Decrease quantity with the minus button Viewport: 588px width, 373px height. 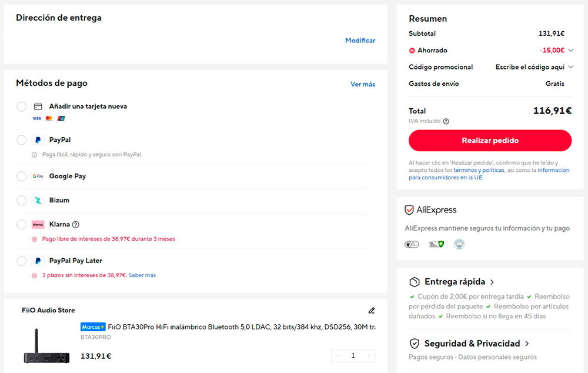[338, 356]
